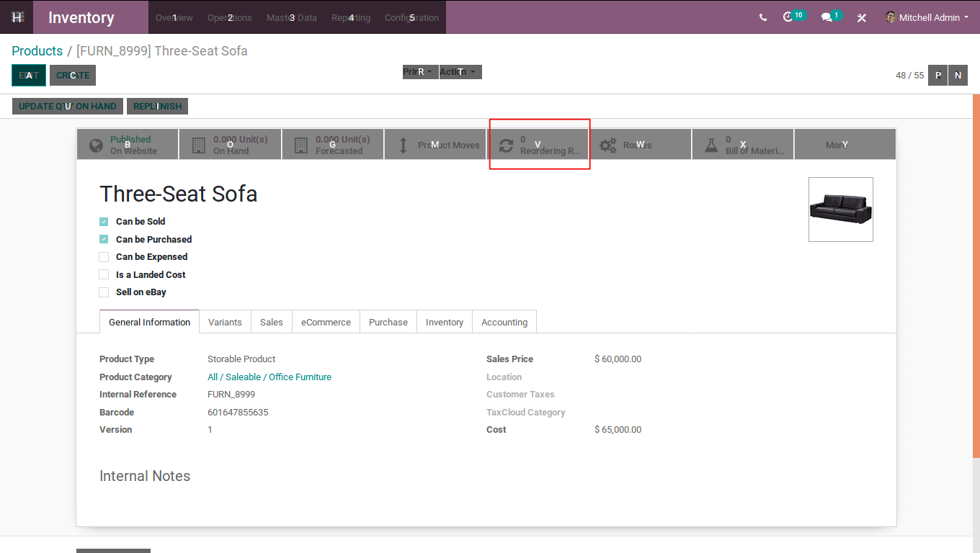Open Product Moves stat button
The width and height of the screenshot is (980, 553).
click(435, 145)
